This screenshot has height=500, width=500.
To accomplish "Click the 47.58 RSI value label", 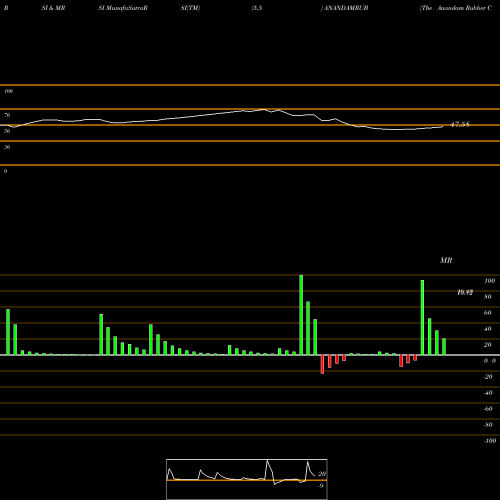I will pyautogui.click(x=460, y=124).
